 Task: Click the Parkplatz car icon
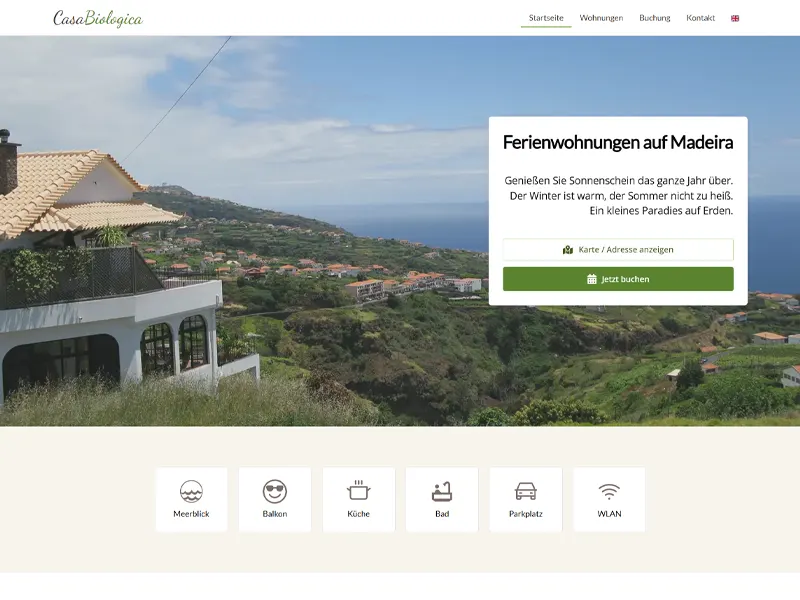(526, 491)
